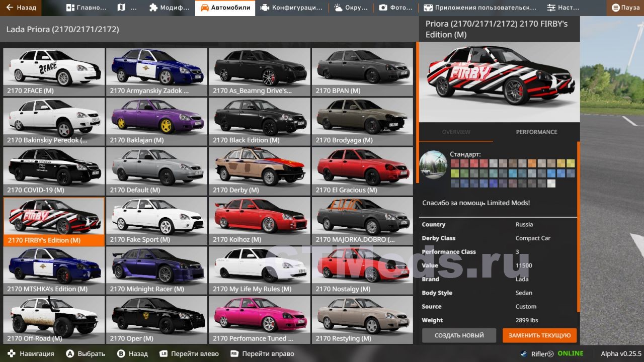Click the Alpha v0.25.5 version label
This screenshot has width=644, height=362.
point(621,353)
